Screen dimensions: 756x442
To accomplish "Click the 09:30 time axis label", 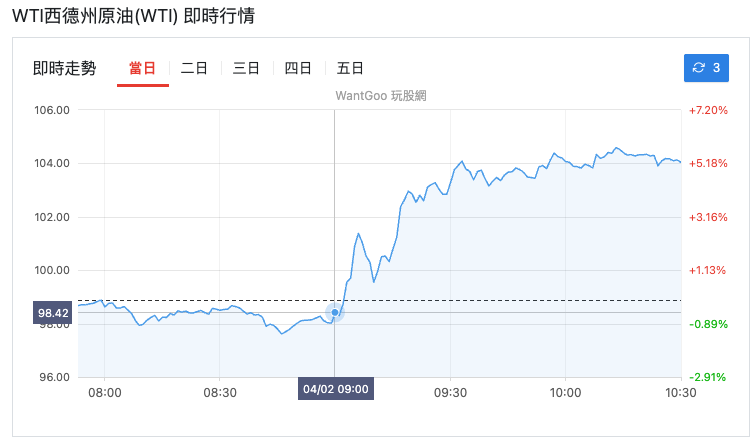I will [x=450, y=394].
